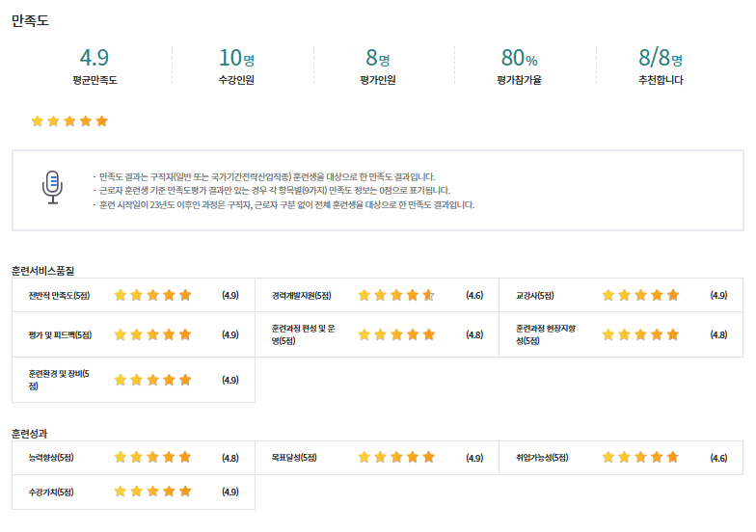Click the star rating for 경력개발지원
The width and height of the screenshot is (756, 532).
(396, 295)
